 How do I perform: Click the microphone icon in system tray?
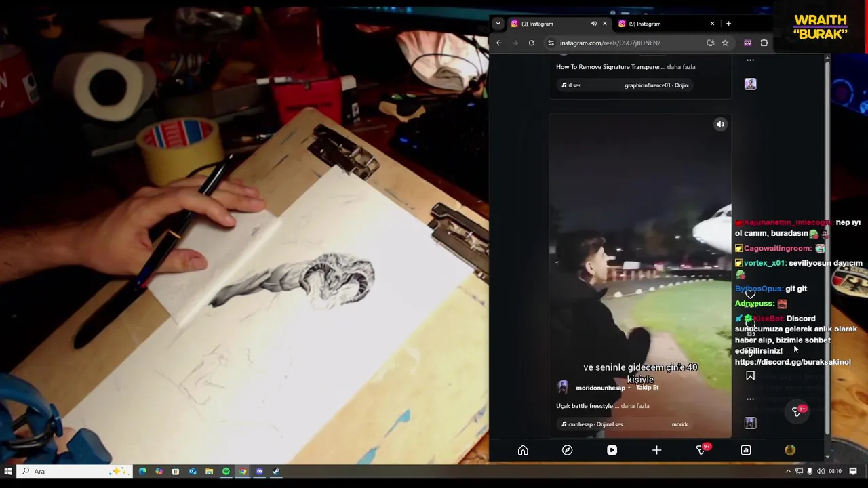point(810,471)
